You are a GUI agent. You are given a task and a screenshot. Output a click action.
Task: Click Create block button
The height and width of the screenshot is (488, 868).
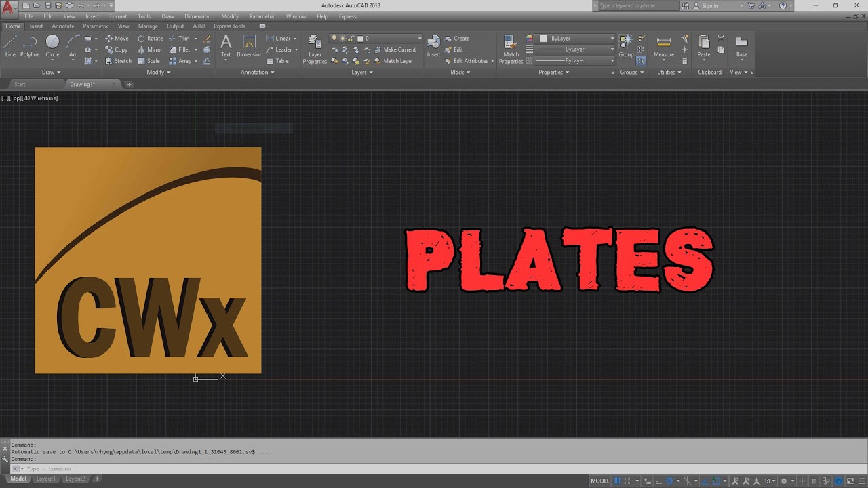pos(456,39)
